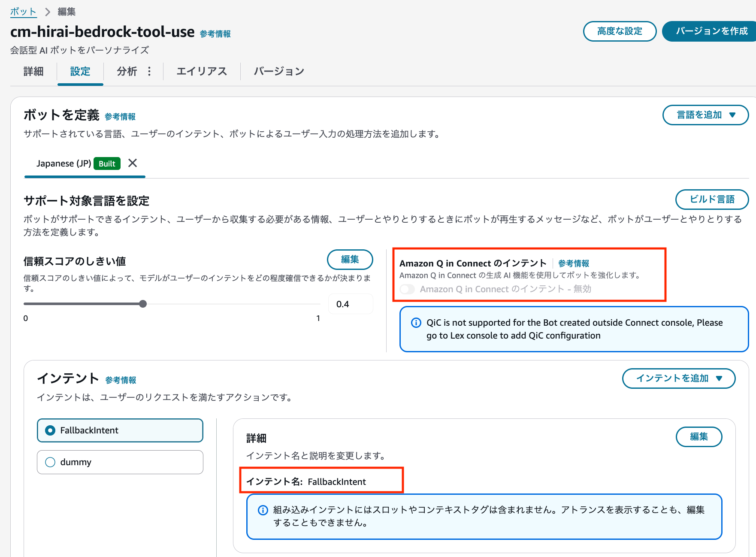This screenshot has height=557, width=756.
Task: Click the Built status badge
Action: tap(107, 163)
